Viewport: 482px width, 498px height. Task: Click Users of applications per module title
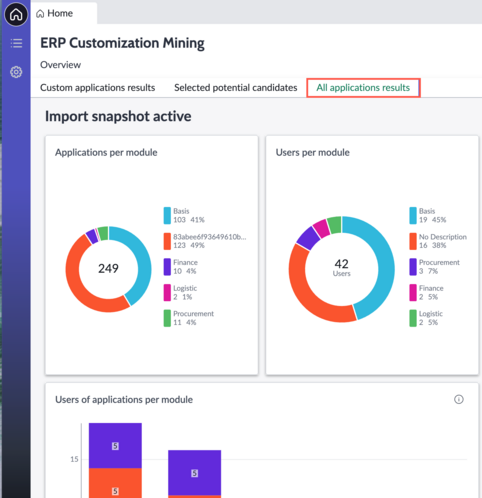124,400
